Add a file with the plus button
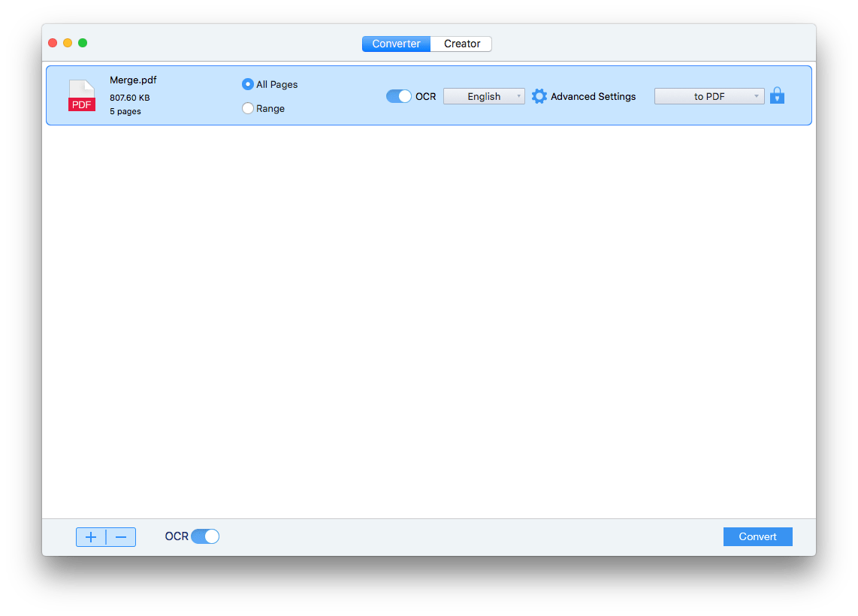This screenshot has width=858, height=616. click(x=91, y=537)
